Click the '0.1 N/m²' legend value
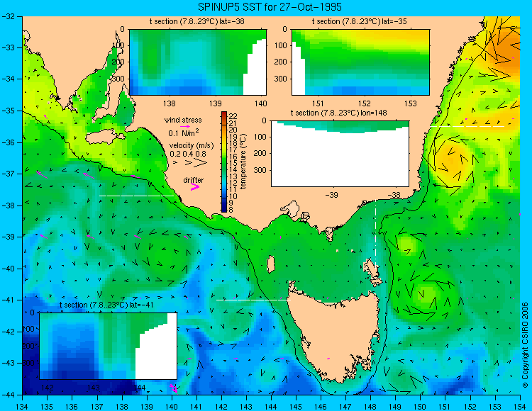The image size is (532, 411). point(184,133)
